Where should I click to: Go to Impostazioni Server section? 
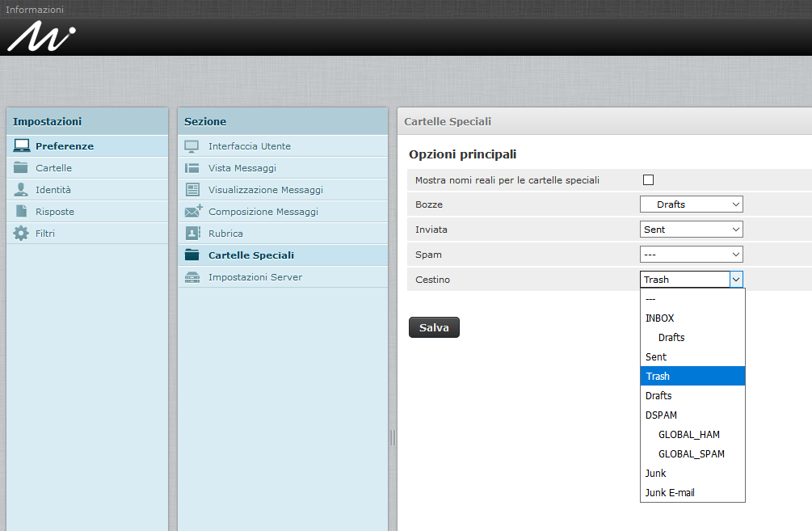255,277
